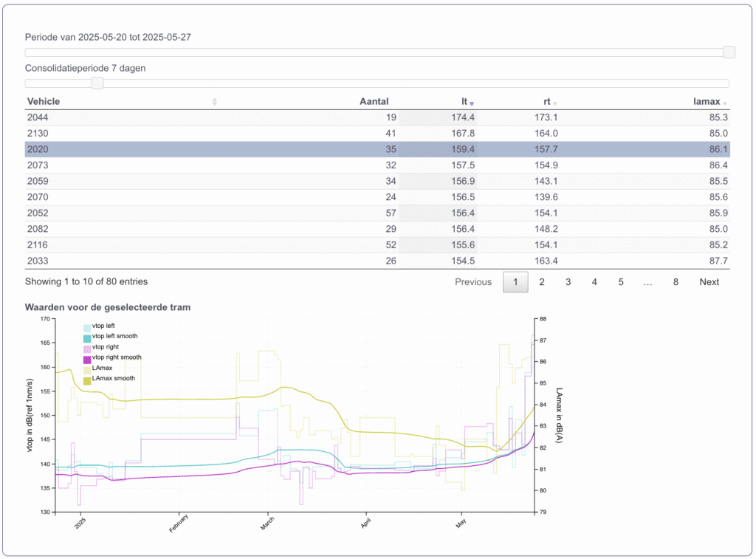Image resolution: width=756 pixels, height=559 pixels.
Task: Open page 8 of the table
Action: point(676,282)
